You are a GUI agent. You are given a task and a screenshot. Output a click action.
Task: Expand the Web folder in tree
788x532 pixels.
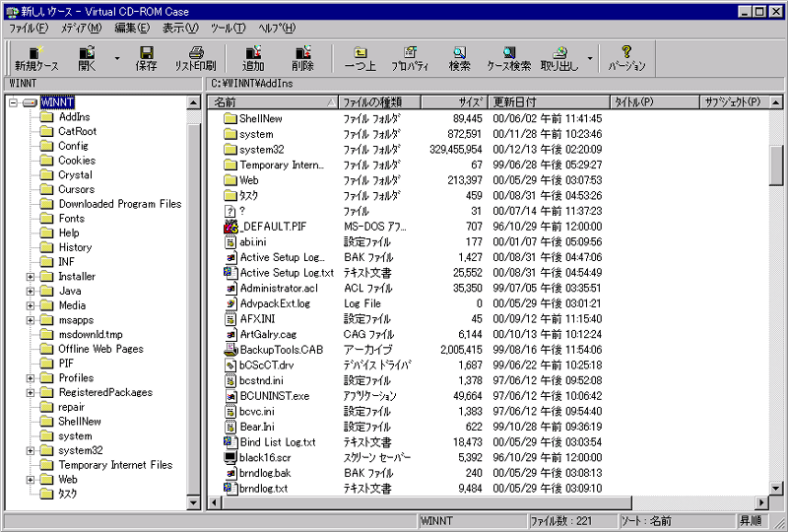(x=31, y=480)
